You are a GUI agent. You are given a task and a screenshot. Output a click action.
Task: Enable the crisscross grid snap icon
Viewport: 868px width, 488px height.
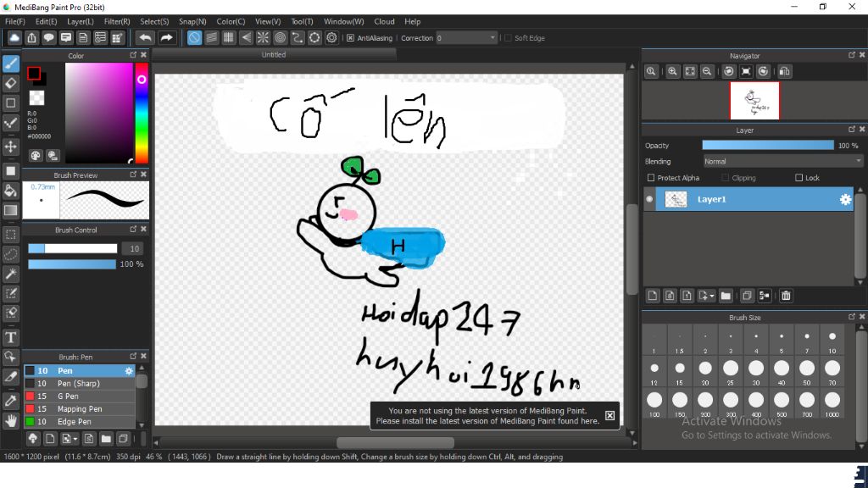click(229, 37)
